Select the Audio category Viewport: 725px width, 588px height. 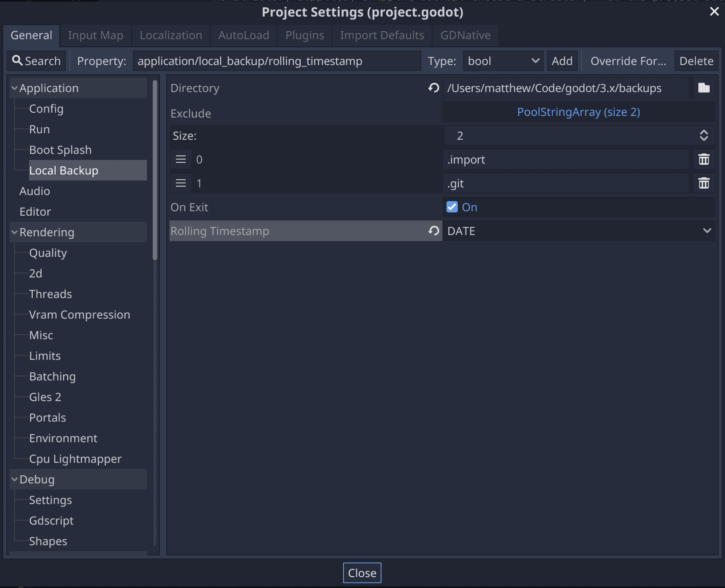tap(35, 191)
